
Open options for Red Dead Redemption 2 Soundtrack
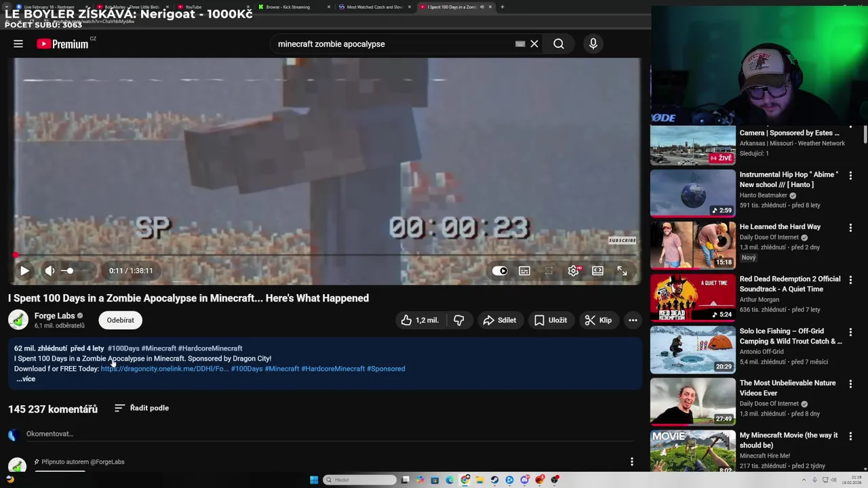point(850,280)
